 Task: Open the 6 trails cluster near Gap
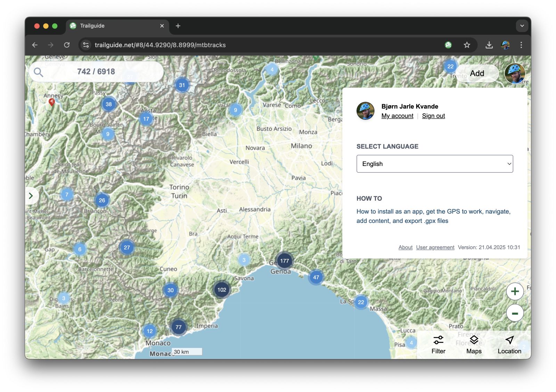coord(80,249)
